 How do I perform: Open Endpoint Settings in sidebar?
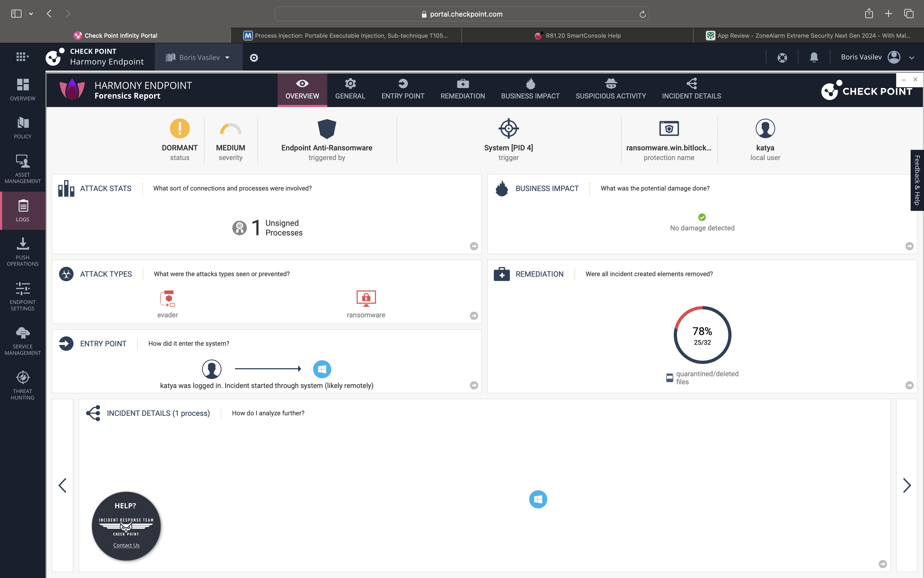click(22, 296)
